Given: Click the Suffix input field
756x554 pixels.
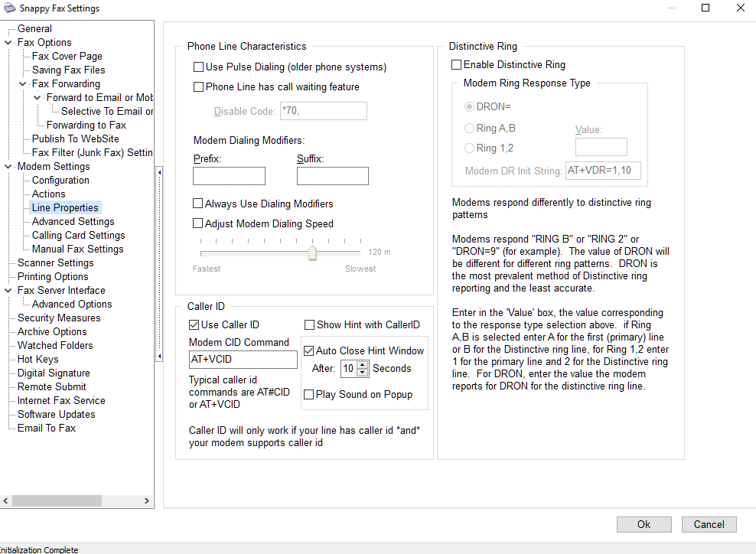Looking at the screenshot, I should 333,176.
